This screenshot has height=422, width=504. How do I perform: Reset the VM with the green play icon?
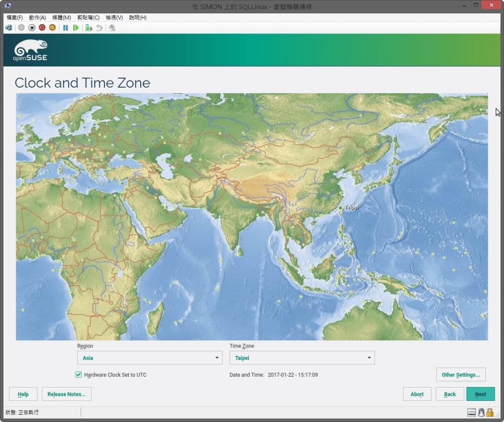tap(76, 28)
